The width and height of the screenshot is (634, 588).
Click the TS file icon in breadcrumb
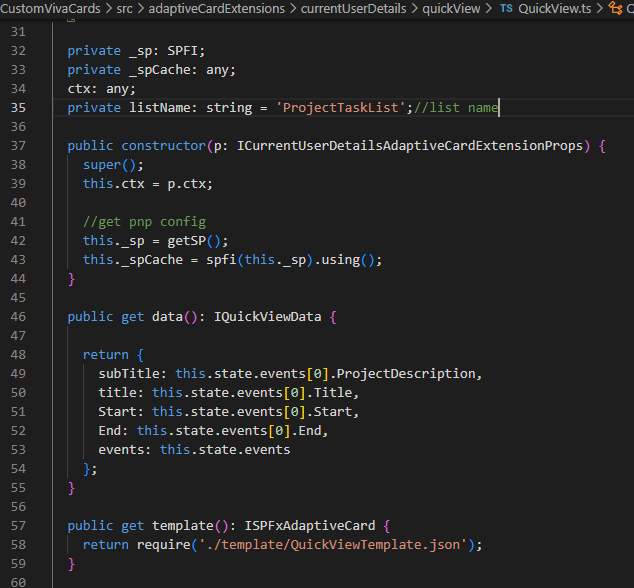tap(506, 8)
